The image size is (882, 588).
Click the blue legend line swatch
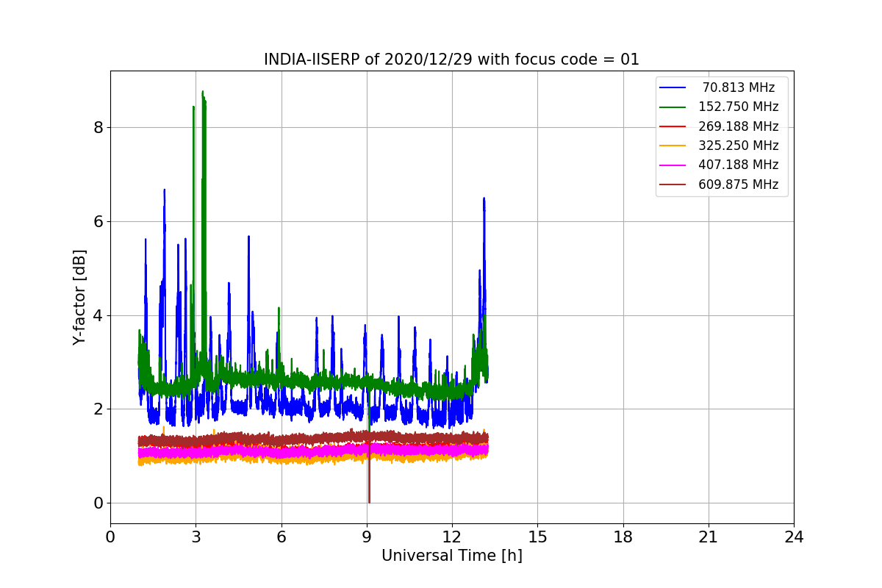pos(673,87)
